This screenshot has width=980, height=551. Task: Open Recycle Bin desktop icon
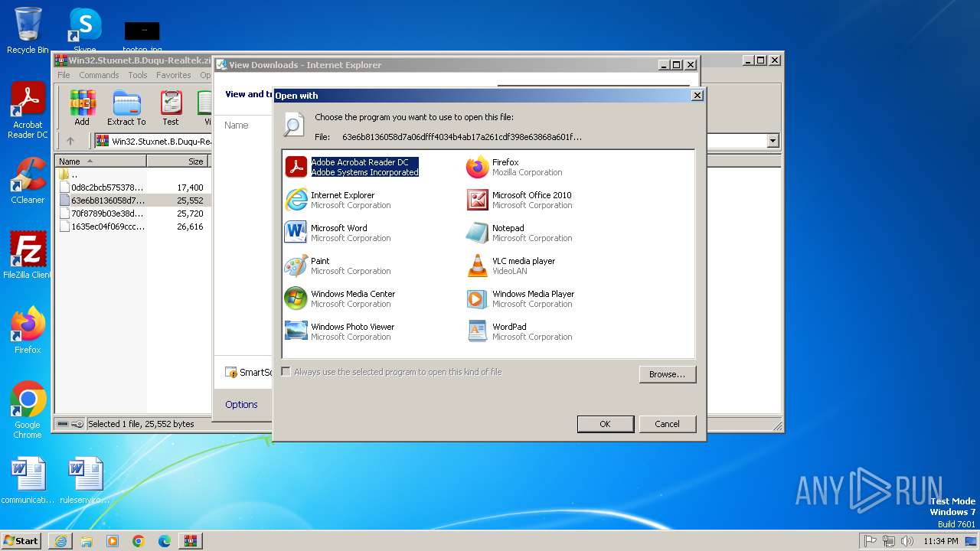(x=28, y=31)
